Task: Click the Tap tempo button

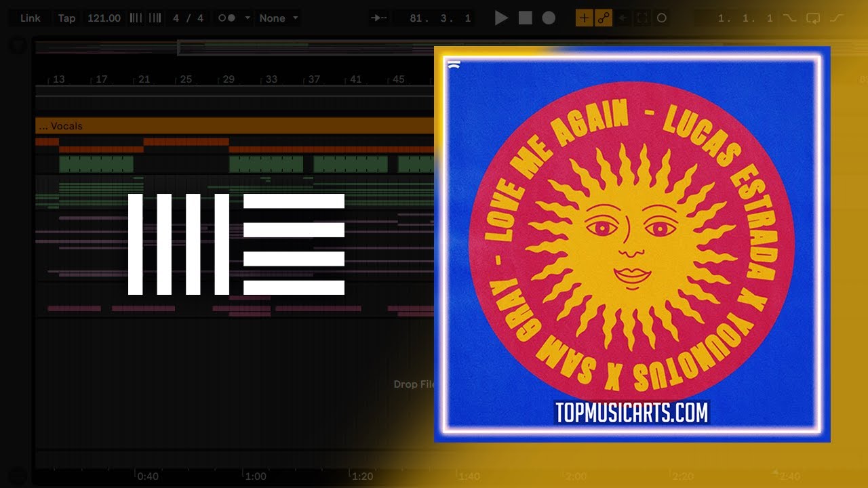Action: pyautogui.click(x=66, y=18)
